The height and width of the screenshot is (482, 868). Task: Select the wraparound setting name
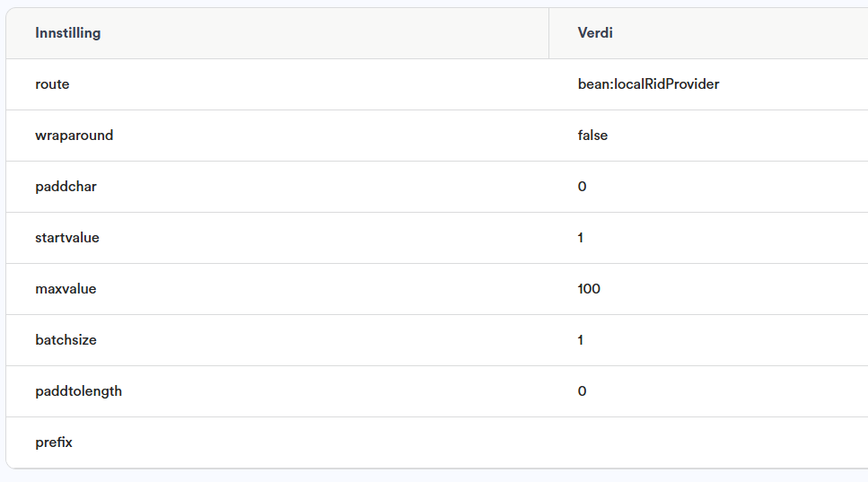(x=75, y=136)
